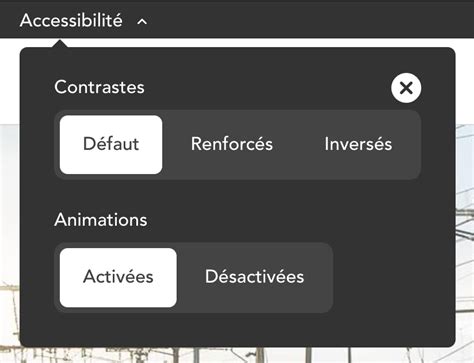The width and height of the screenshot is (474, 363).
Task: Click empty dark area right of Désactivées
Action: tap(393, 277)
